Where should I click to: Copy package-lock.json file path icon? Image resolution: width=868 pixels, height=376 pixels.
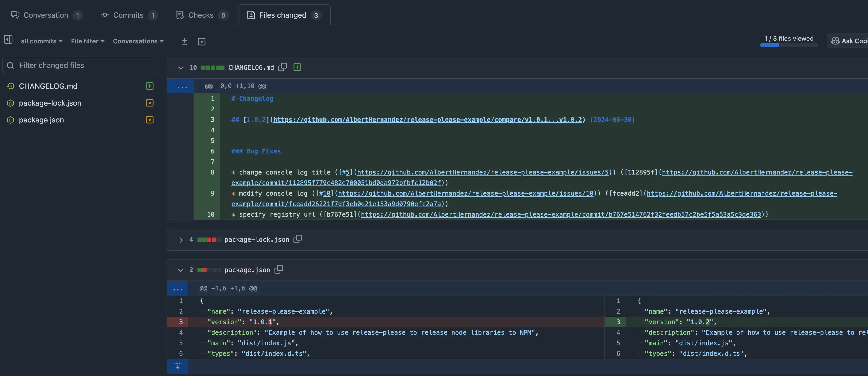[297, 239]
